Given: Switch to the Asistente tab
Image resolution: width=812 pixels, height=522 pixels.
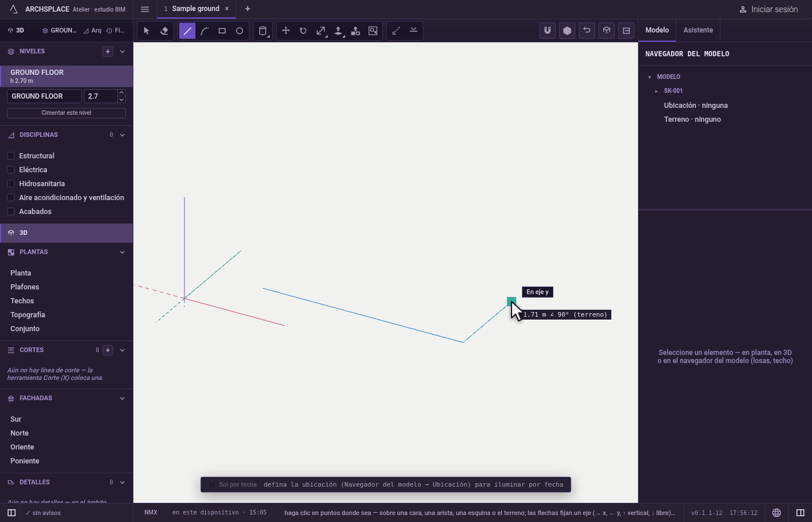Looking at the screenshot, I should pos(698,30).
